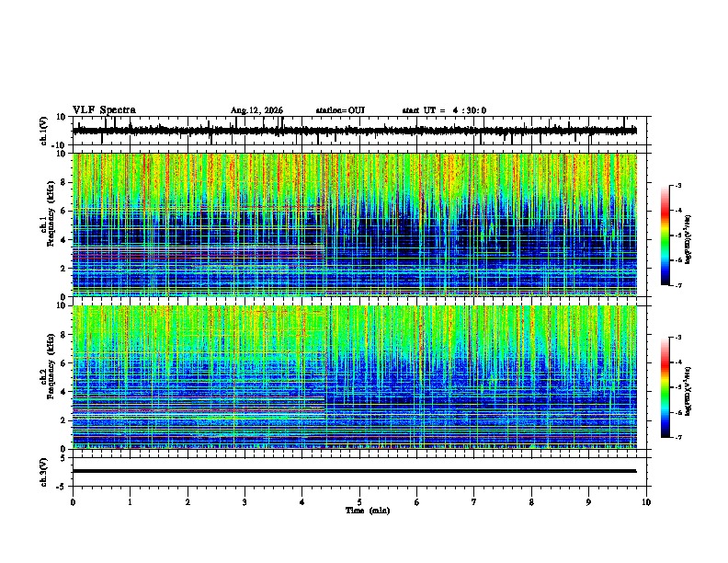Viewport: 728px width, 563px height.
Task: Click the ch.2 frequency tick label "4"
Action: click(x=63, y=392)
